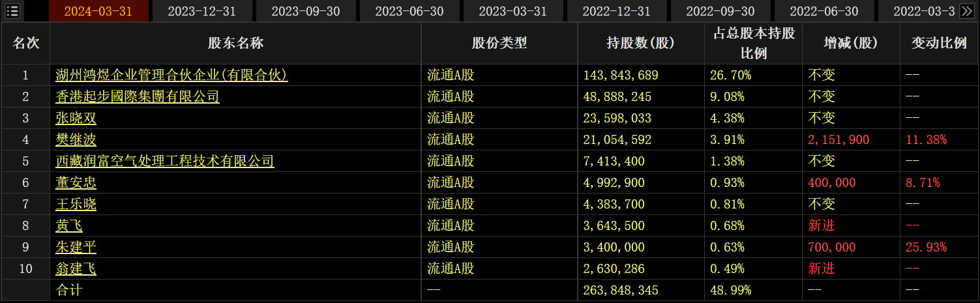Switch to the 2023-12-31 tab
The width and height of the screenshot is (980, 303).
[201, 11]
